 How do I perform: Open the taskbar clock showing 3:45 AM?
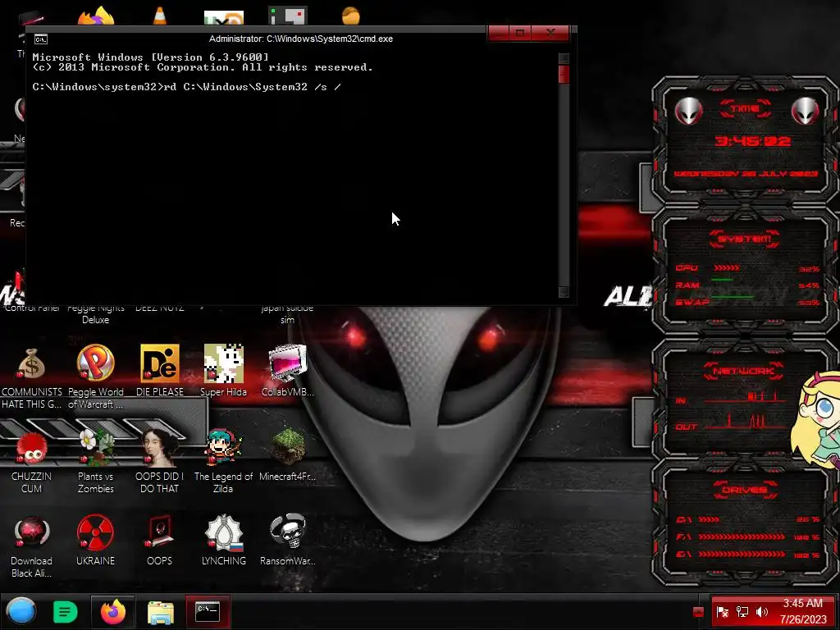click(x=802, y=611)
